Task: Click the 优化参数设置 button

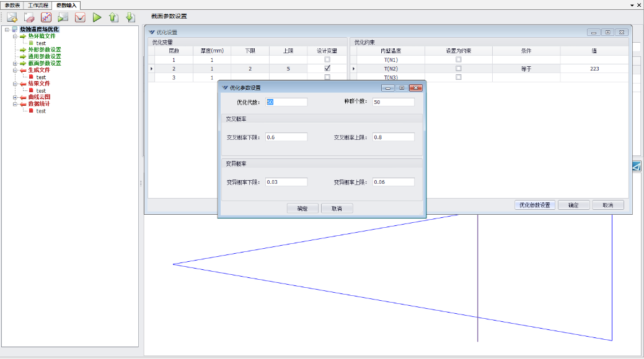Action: (x=534, y=205)
